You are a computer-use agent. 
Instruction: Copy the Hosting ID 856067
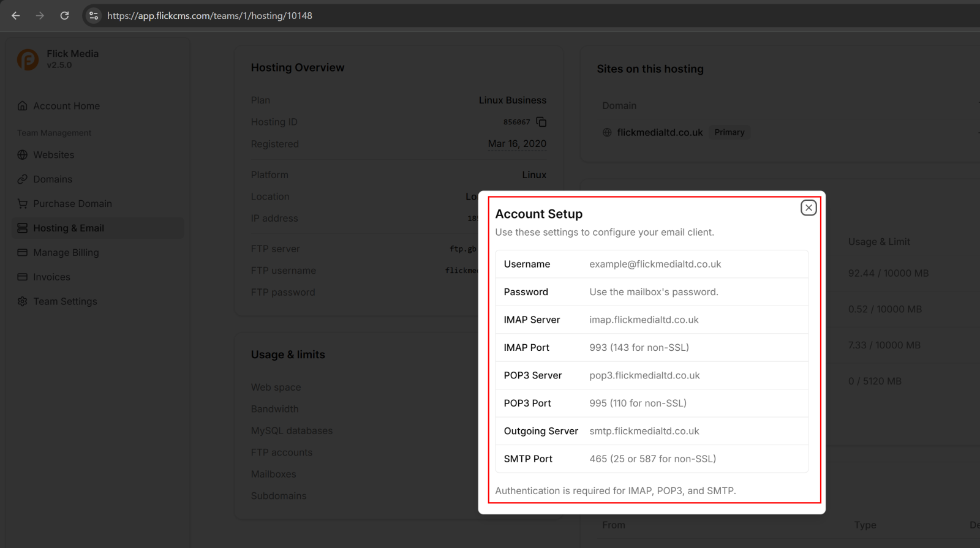pos(541,122)
